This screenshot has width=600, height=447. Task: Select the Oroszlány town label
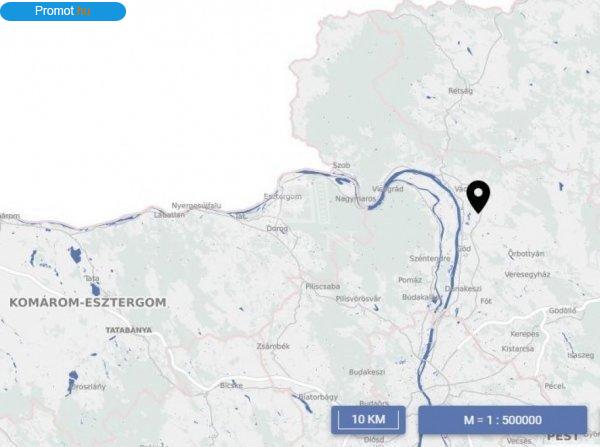88,387
